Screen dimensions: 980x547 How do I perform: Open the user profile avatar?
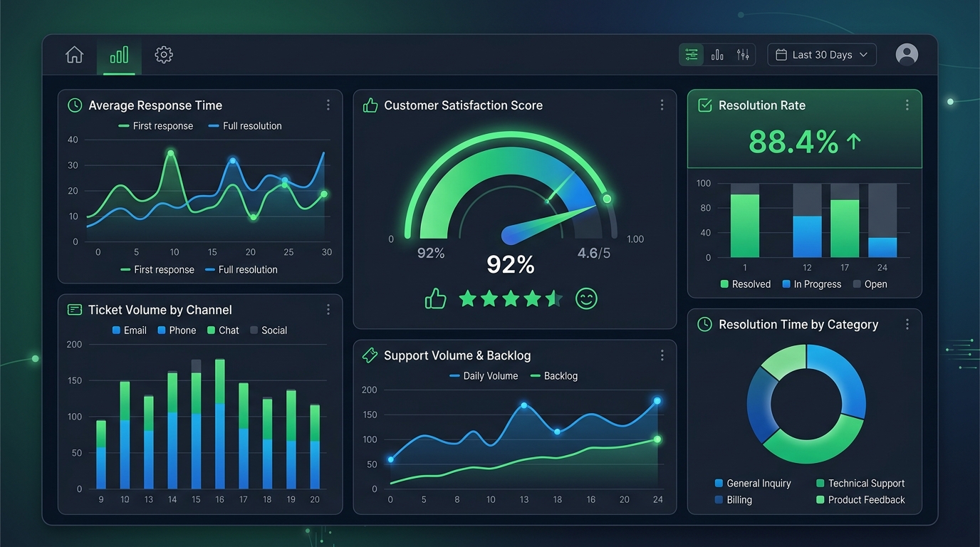tap(907, 55)
